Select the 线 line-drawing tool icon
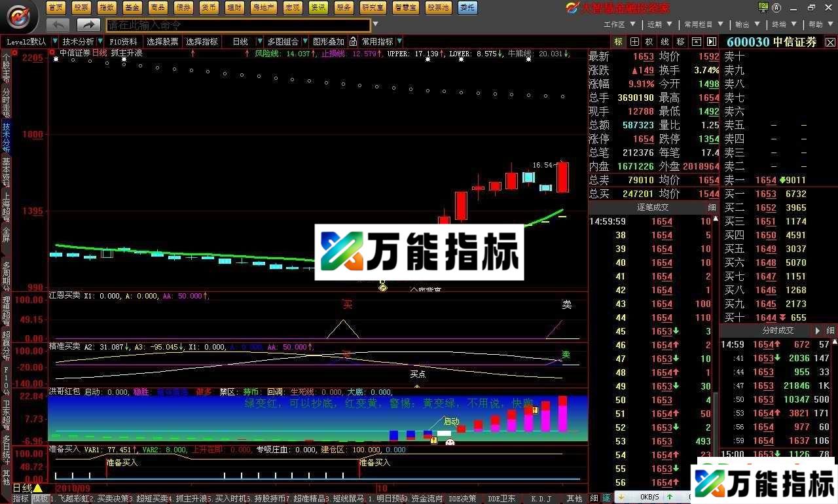This screenshot has width=838, height=504. pos(663,41)
